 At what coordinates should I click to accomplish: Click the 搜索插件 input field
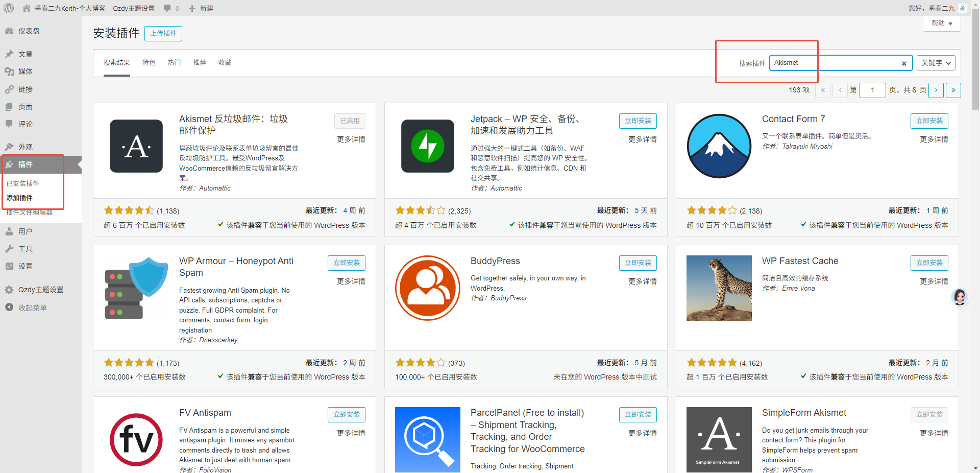[841, 63]
